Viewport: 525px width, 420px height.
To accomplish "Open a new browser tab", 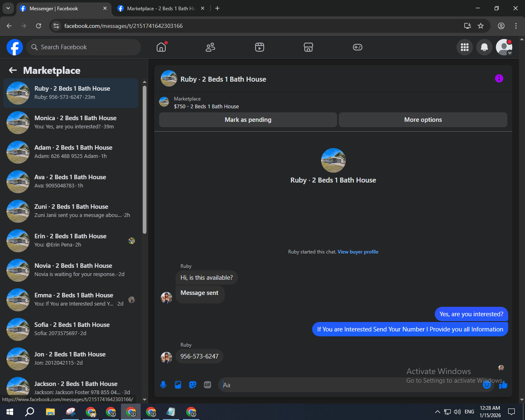I will [x=217, y=8].
